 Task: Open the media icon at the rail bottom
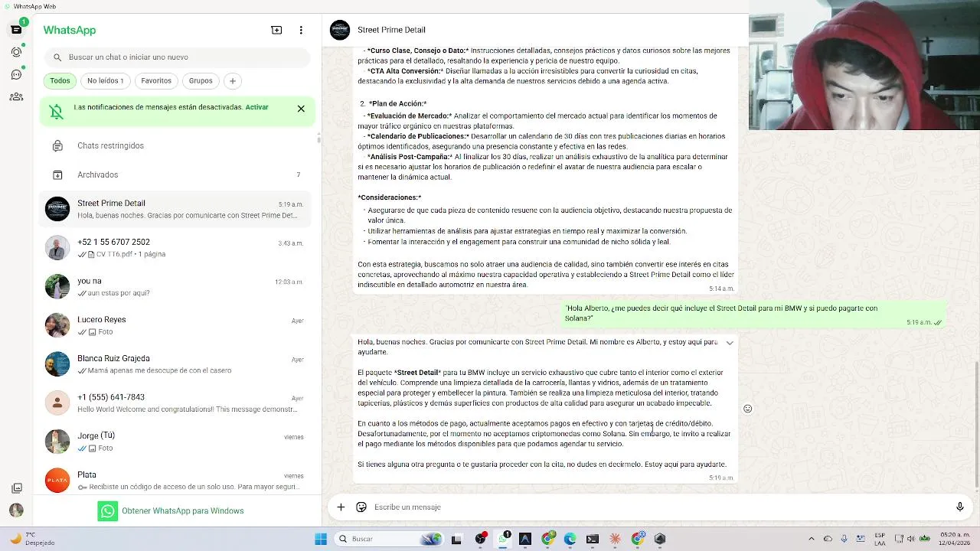(x=16, y=488)
